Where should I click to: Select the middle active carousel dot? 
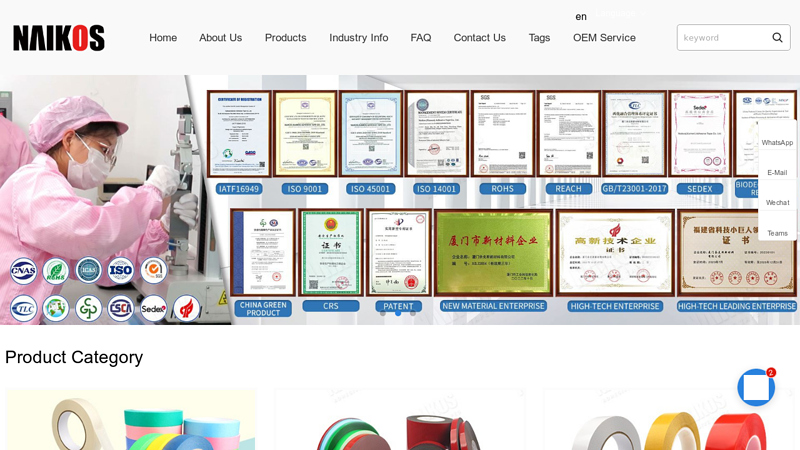(398, 313)
